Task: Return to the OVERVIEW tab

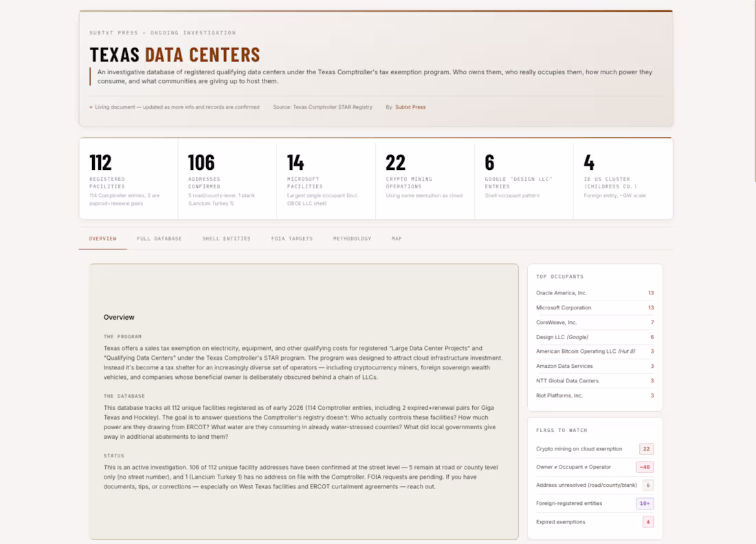Action: click(x=102, y=239)
